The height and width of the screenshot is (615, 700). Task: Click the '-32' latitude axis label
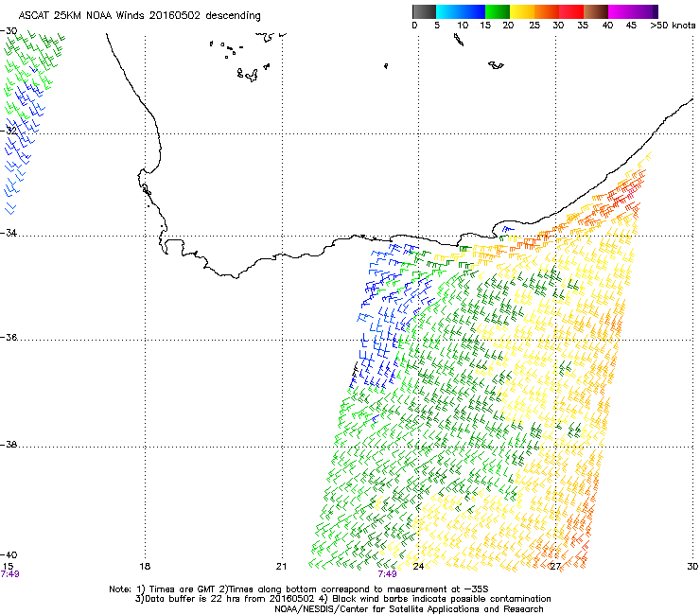(9, 131)
